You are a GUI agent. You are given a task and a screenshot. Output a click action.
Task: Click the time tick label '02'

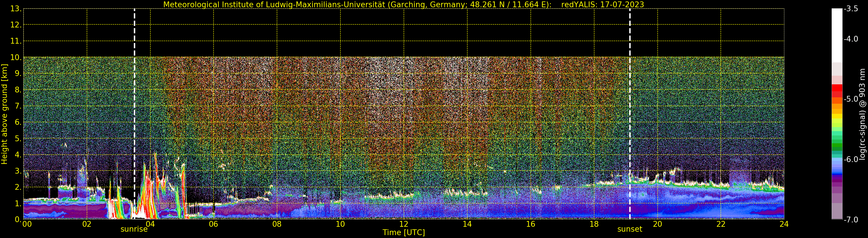coord(87,224)
